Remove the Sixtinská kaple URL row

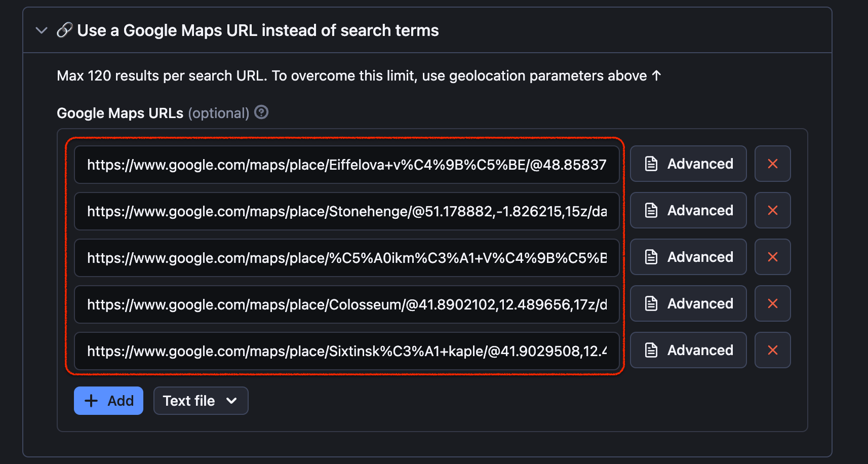[772, 350]
